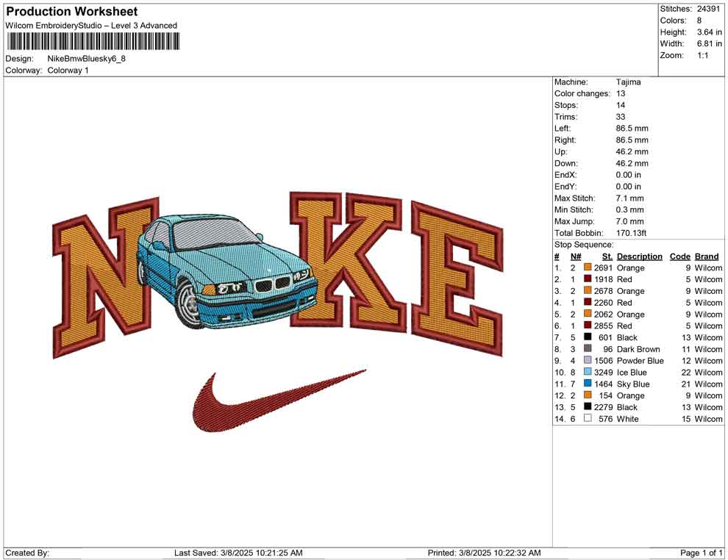Click the letter E in the design

click(x=457, y=279)
